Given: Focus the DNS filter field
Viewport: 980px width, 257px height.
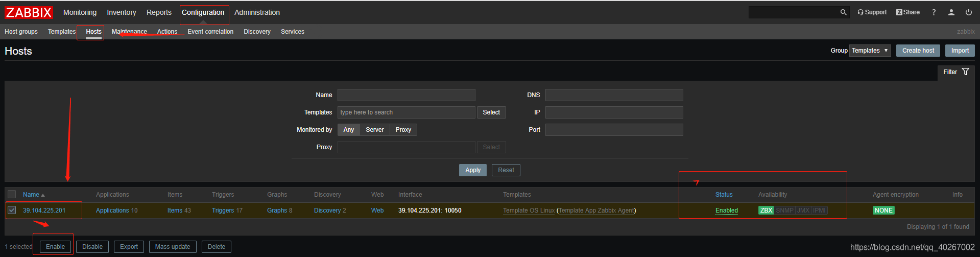Looking at the screenshot, I should (614, 95).
